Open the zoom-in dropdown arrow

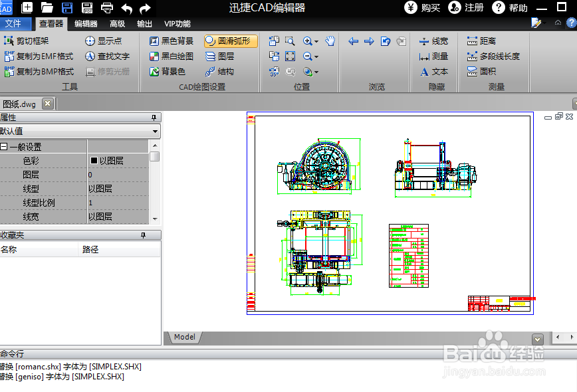316,41
